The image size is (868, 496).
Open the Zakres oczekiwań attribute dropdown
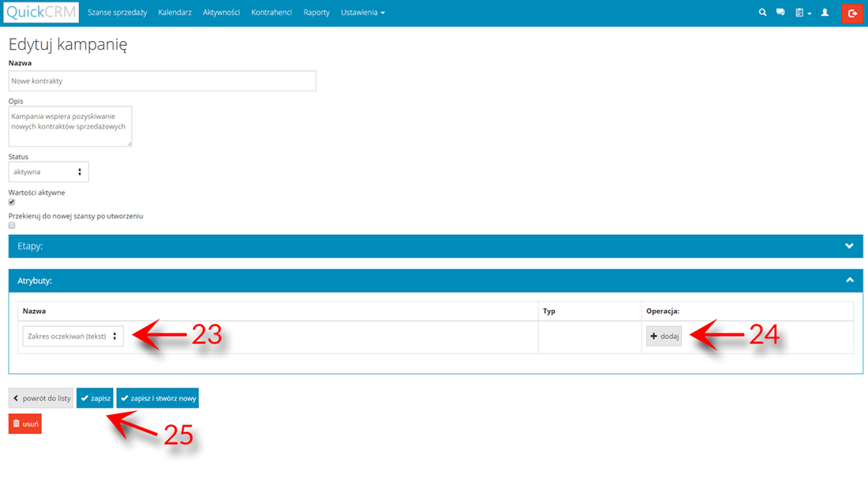click(73, 336)
